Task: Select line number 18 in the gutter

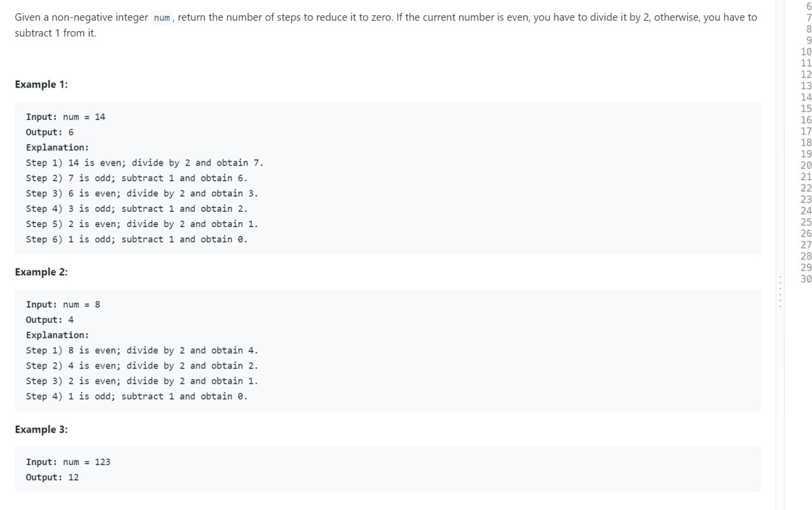Action: 806,143
